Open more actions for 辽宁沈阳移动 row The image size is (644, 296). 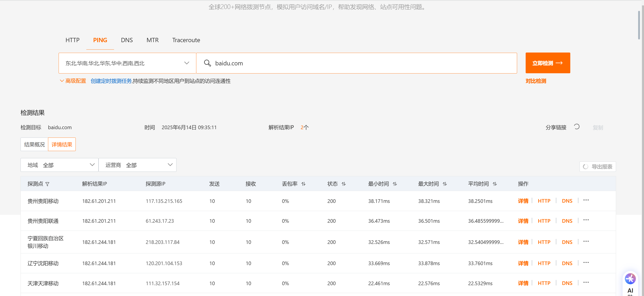click(x=586, y=262)
